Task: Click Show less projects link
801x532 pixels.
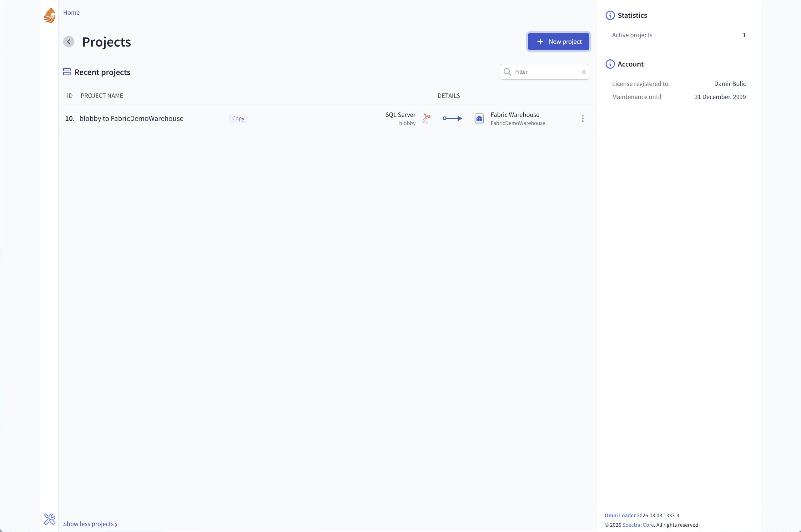Action: point(88,524)
